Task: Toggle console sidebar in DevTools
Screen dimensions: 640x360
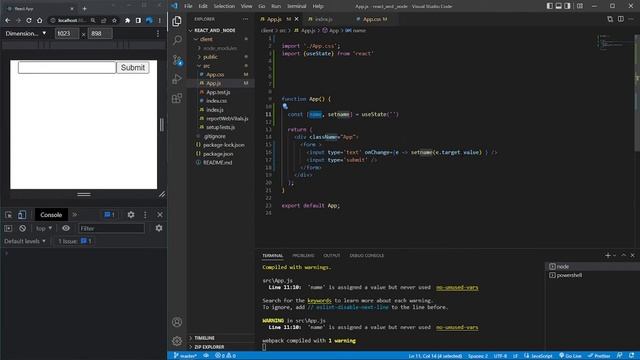Action: click(x=8, y=228)
